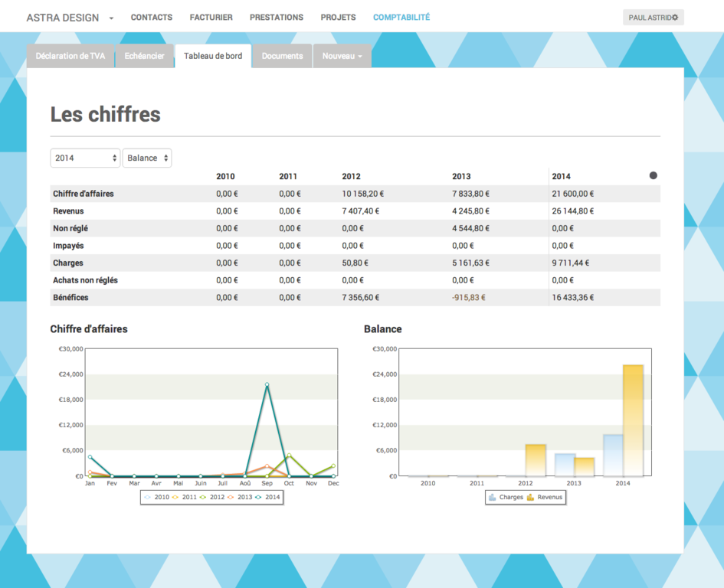
Task: Open the Balance type selector
Action: click(147, 158)
